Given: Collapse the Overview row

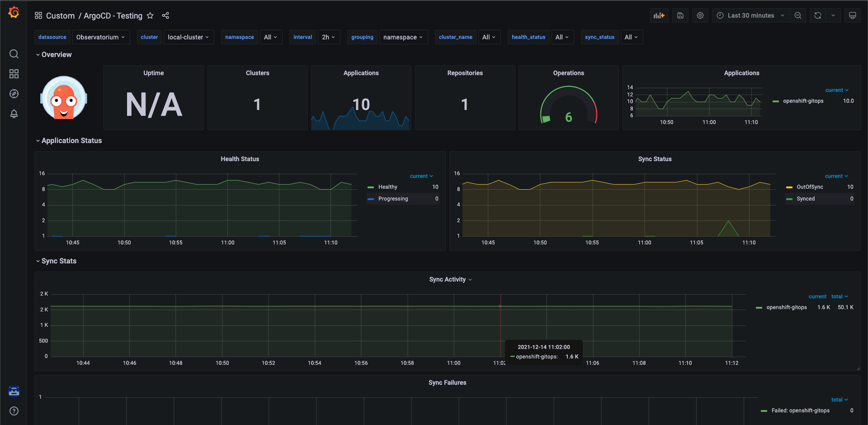Looking at the screenshot, I should click(53, 54).
